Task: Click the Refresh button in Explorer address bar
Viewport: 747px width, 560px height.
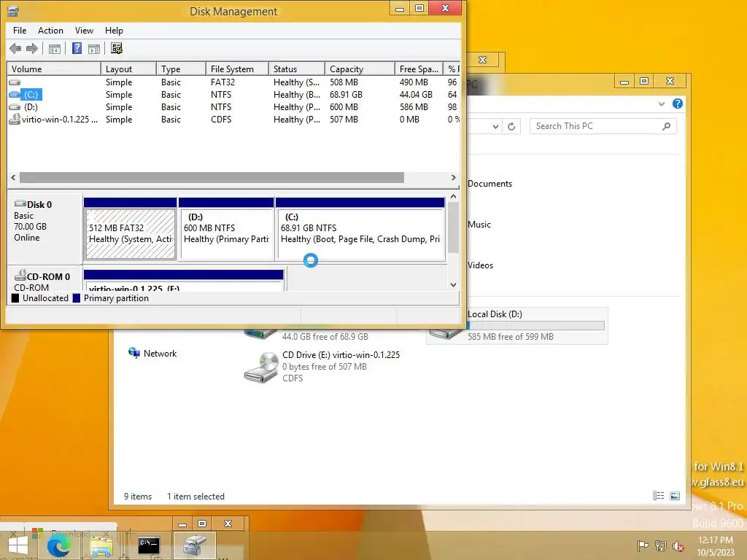Action: click(511, 126)
